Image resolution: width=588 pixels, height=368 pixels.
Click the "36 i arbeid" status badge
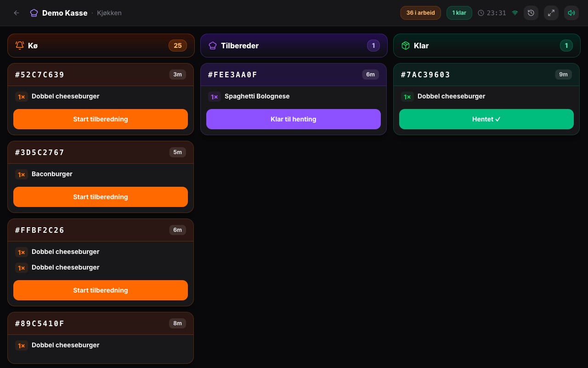coord(421,13)
